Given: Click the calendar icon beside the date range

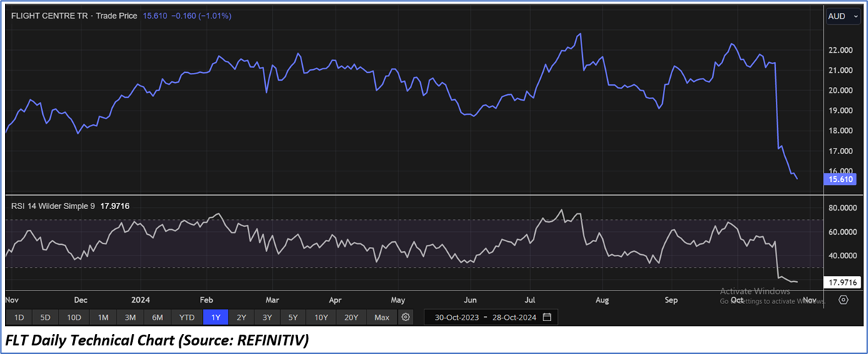Looking at the screenshot, I should coord(547,317).
